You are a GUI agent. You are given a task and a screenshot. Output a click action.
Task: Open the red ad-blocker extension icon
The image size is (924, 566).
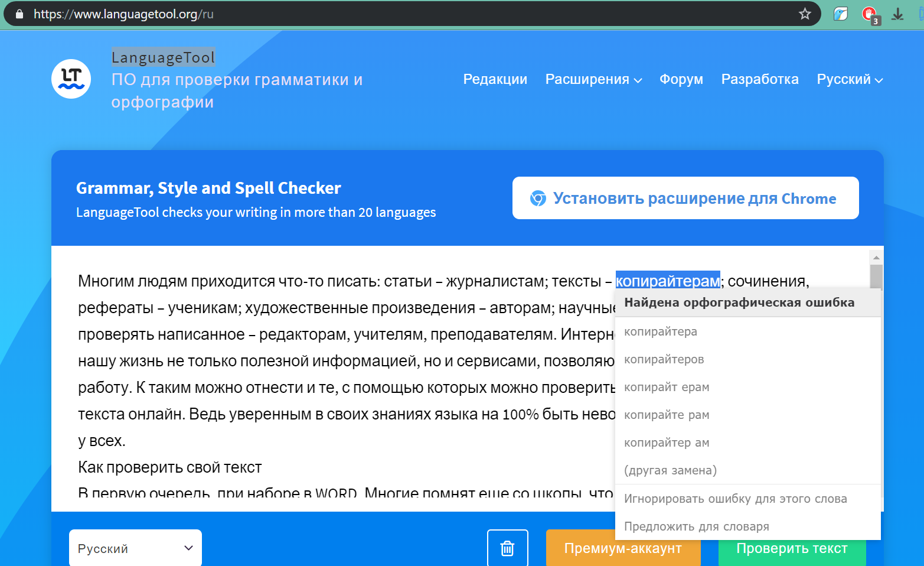point(870,14)
